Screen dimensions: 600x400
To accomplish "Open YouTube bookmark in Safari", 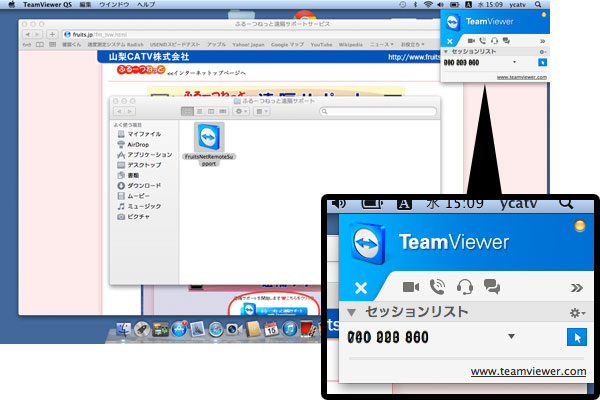I will pos(321,45).
